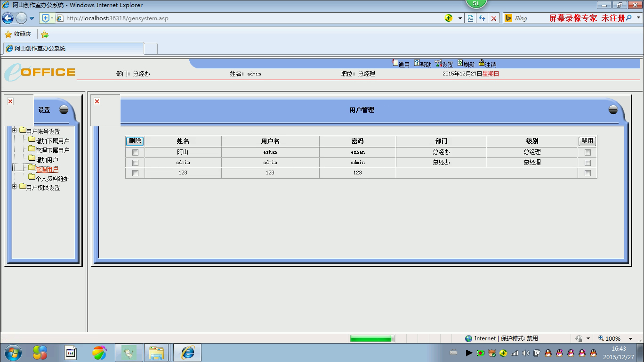Viewport: 644px width, 362px height.
Task: Open the 收藏夹 favorites star button
Action: (x=18, y=34)
